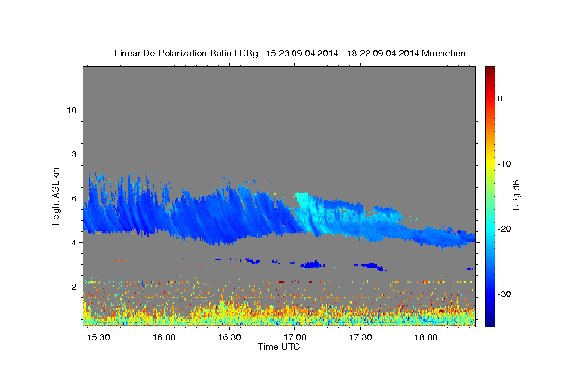588x392 pixels.
Task: Click the 'Time UTC' axis label
Action: pyautogui.click(x=279, y=347)
